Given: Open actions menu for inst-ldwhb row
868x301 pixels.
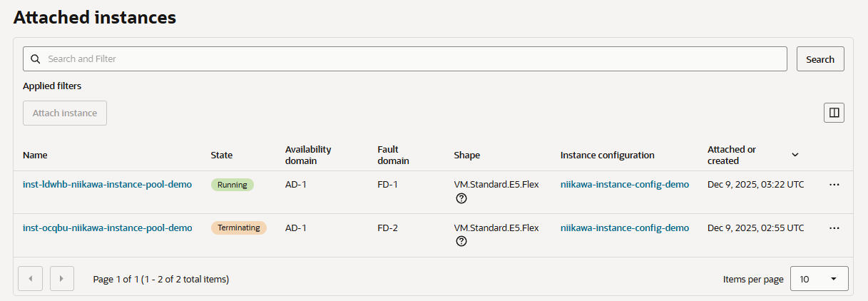Looking at the screenshot, I should point(834,185).
